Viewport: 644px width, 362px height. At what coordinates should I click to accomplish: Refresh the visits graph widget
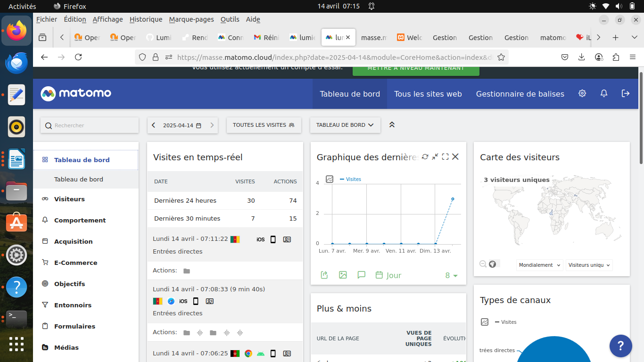(x=425, y=157)
